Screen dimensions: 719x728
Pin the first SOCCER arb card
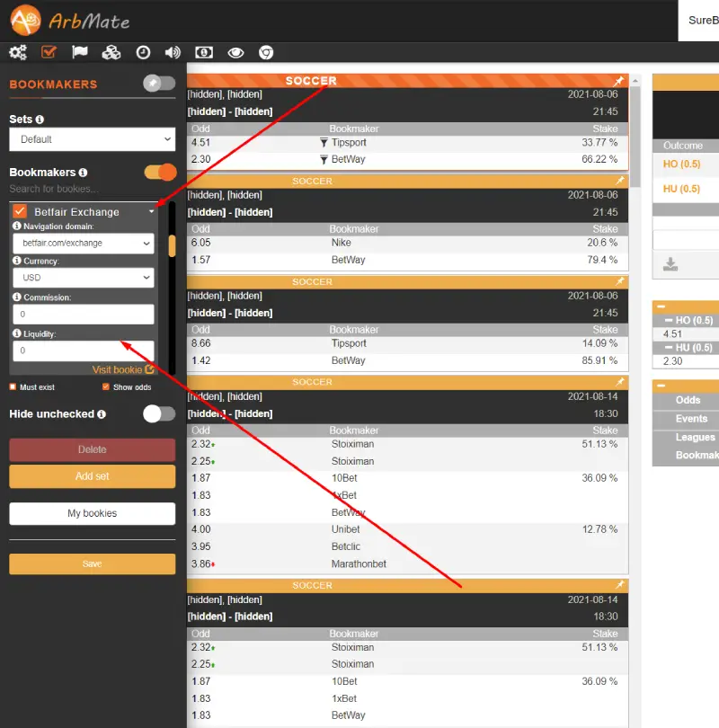(x=620, y=80)
